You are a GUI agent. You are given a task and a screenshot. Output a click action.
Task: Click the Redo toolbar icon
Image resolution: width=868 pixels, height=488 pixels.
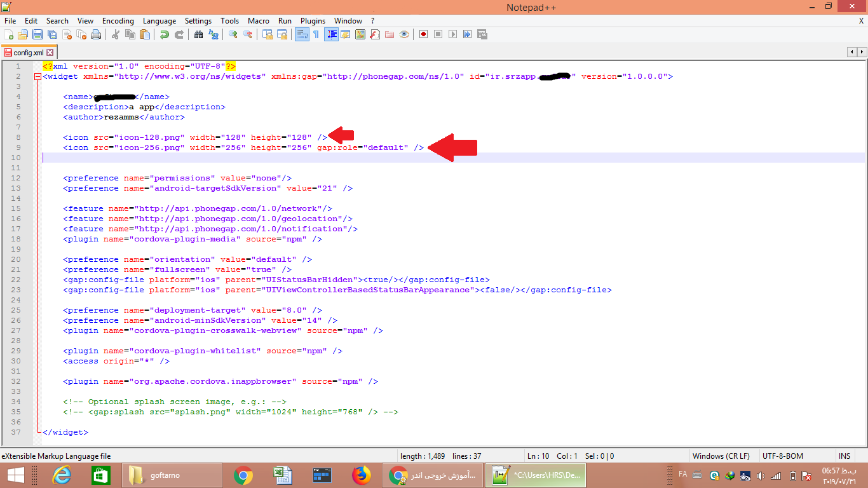tap(179, 34)
